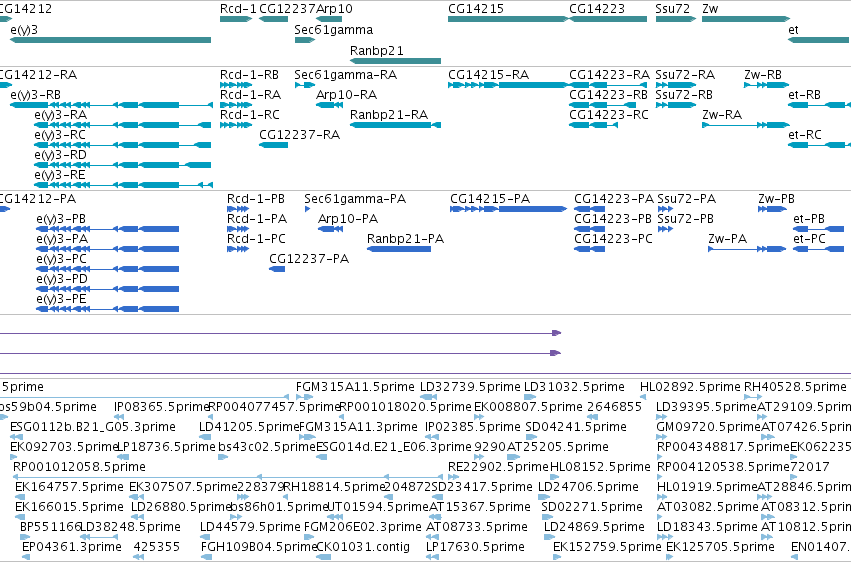Select EST label RH40528.5prime

795,387
